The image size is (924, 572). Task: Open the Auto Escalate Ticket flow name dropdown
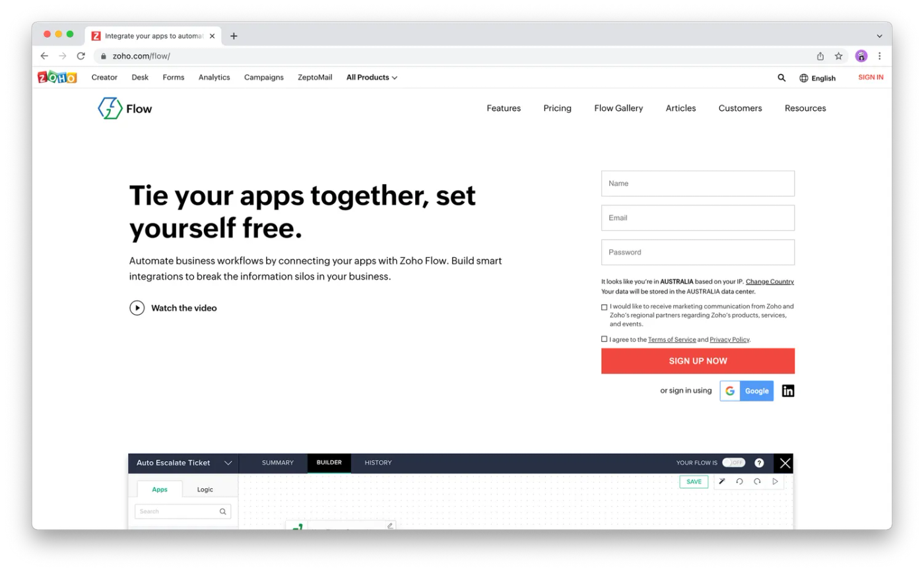point(228,462)
